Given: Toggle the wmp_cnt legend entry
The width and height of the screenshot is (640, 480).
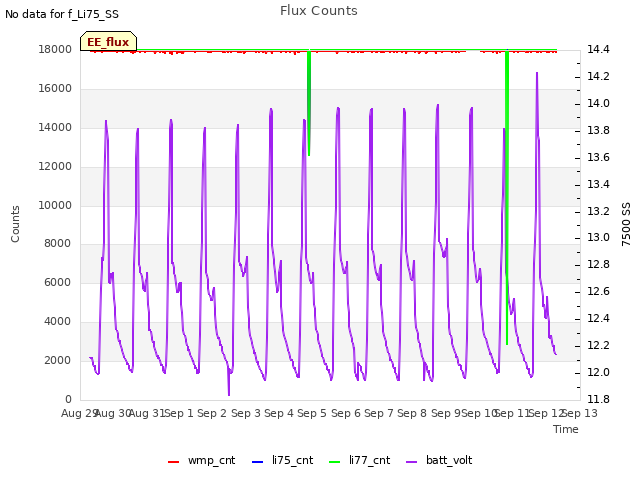Looking at the screenshot, I should (x=202, y=460).
